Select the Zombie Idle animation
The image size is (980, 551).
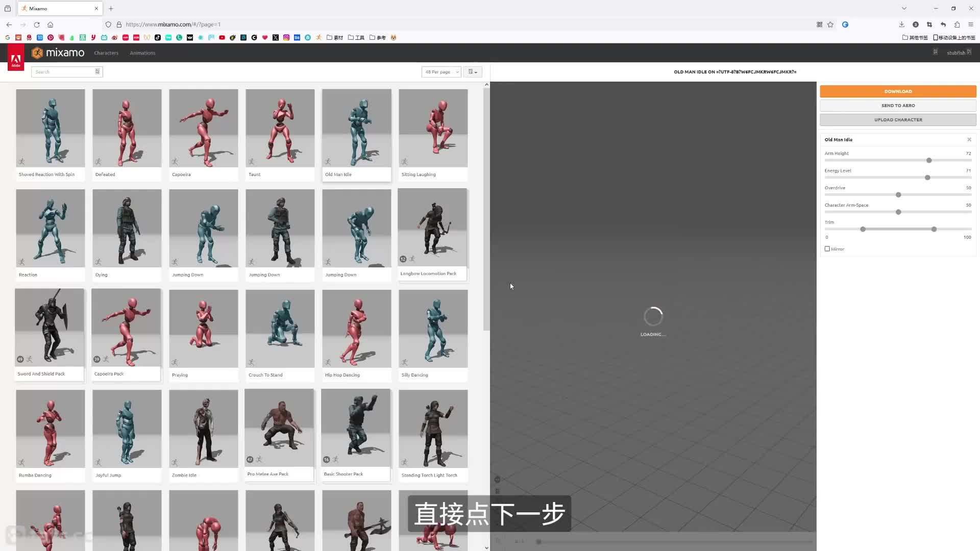[203, 436]
